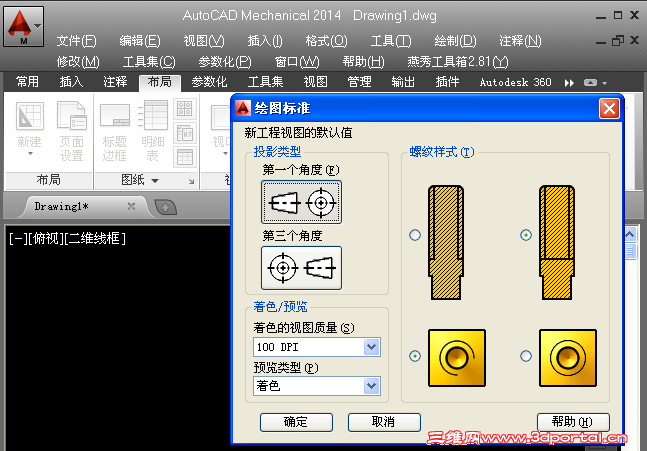Open the 编辑(E) menu
The width and height of the screenshot is (647, 451).
point(140,41)
